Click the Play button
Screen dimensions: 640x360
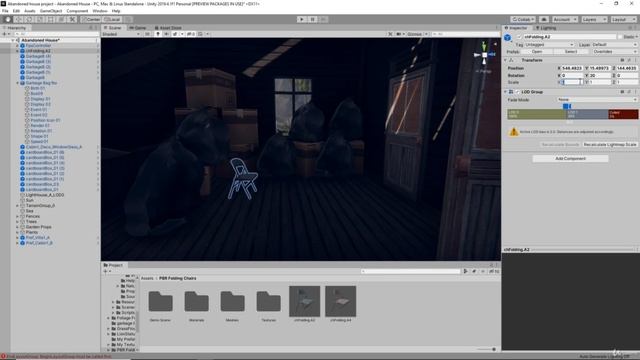[302, 19]
